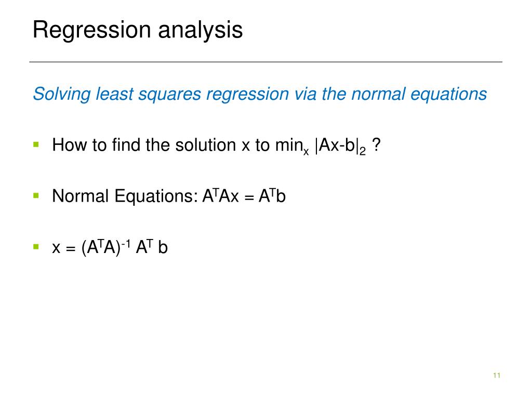532x399 pixels.
Task: Select the blue italic subtitle about normal equations
Action: coord(260,94)
